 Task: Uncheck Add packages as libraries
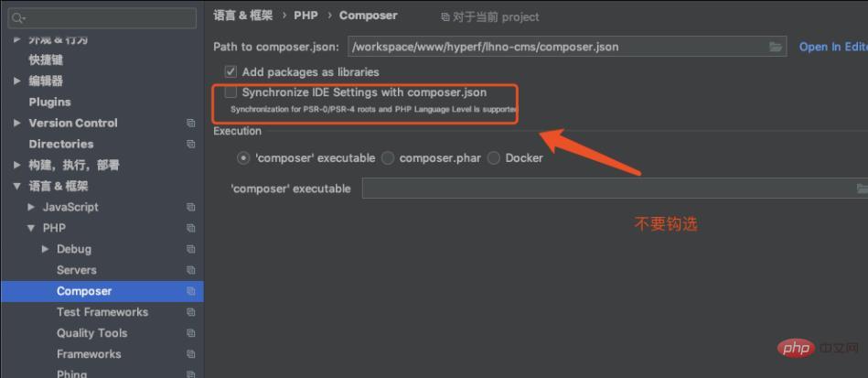pos(230,71)
